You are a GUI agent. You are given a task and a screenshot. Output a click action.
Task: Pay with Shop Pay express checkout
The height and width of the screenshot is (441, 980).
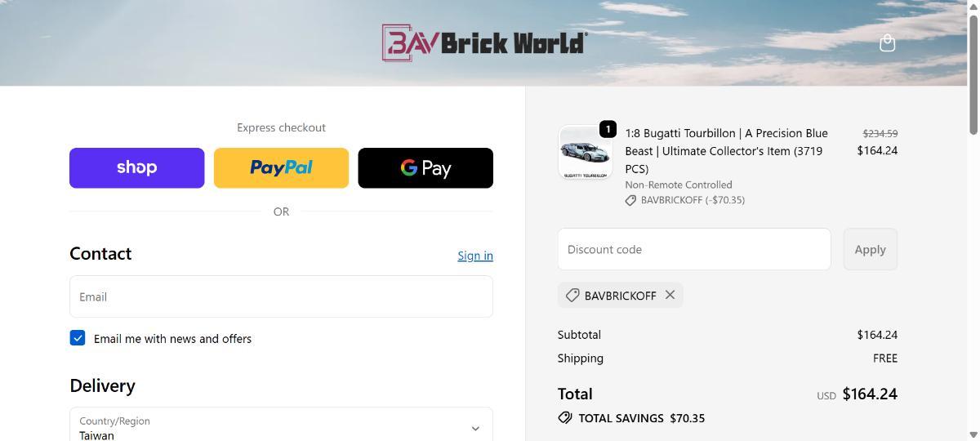pos(136,168)
